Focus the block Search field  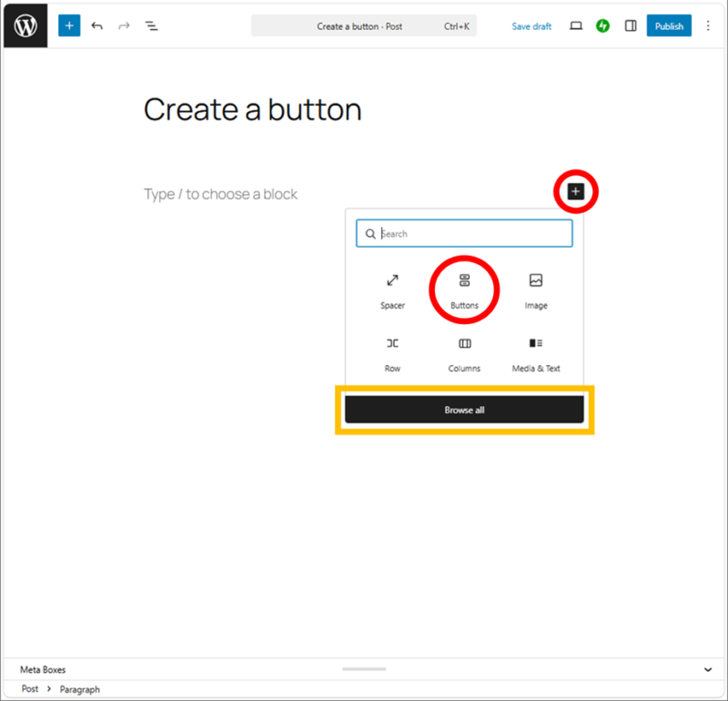[464, 233]
